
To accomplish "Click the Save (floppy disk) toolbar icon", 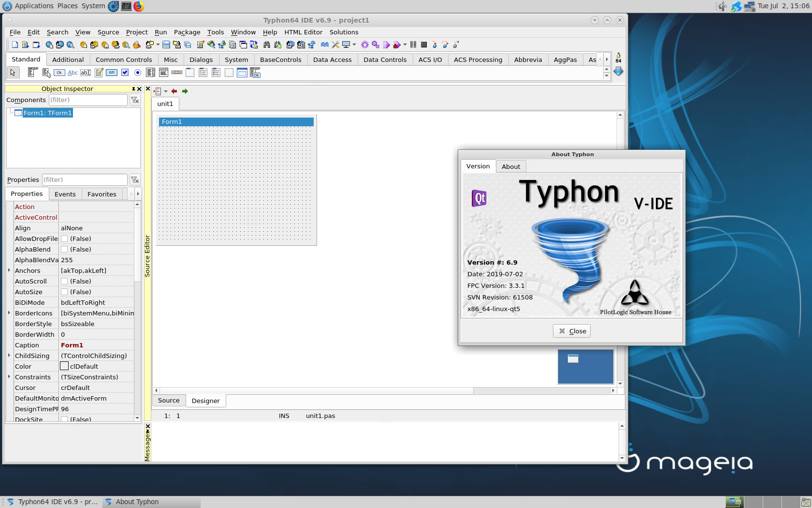I will click(166, 45).
